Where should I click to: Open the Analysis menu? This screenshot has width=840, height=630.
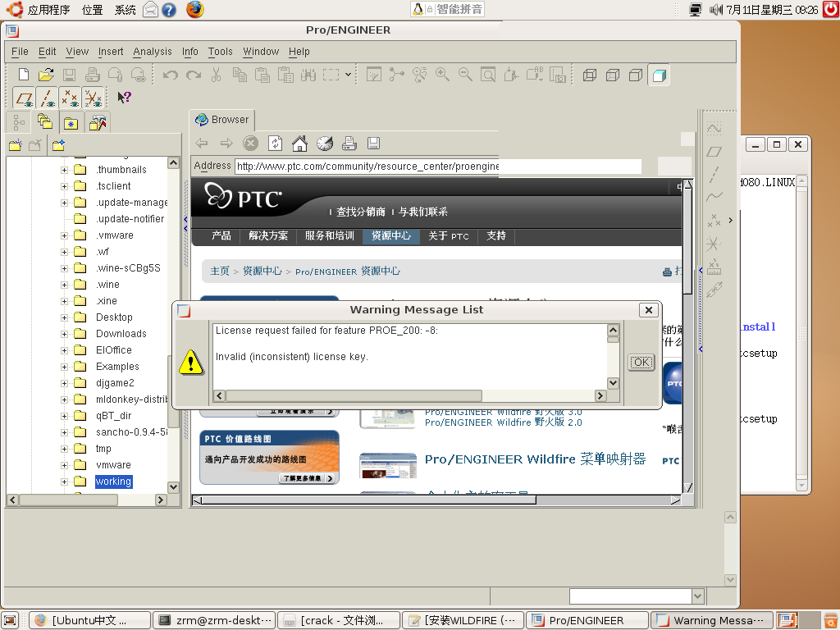coord(153,52)
